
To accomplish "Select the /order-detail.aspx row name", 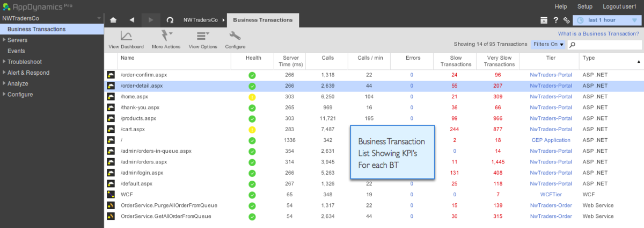I will 141,86.
